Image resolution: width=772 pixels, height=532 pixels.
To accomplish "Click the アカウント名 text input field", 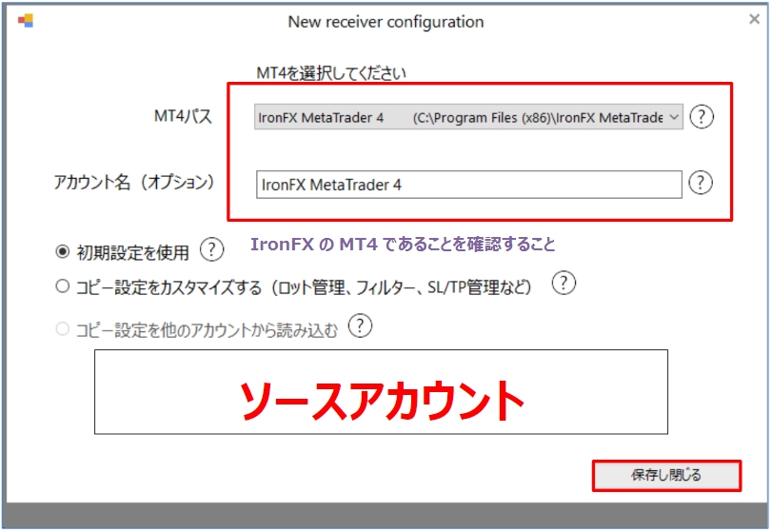I will click(468, 185).
